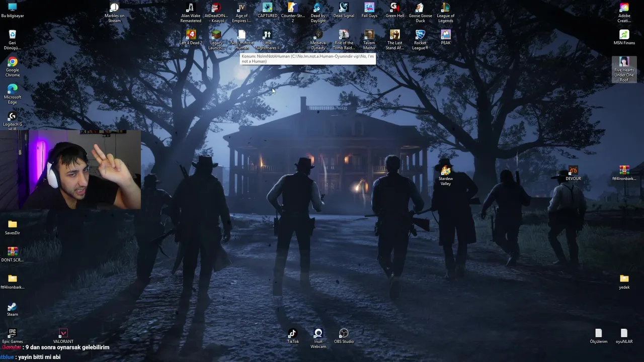Select the Marbles on Stream shortcut

[x=114, y=13]
